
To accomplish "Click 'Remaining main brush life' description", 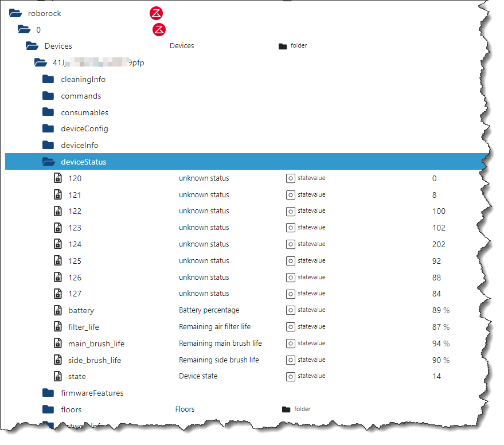I will click(220, 343).
